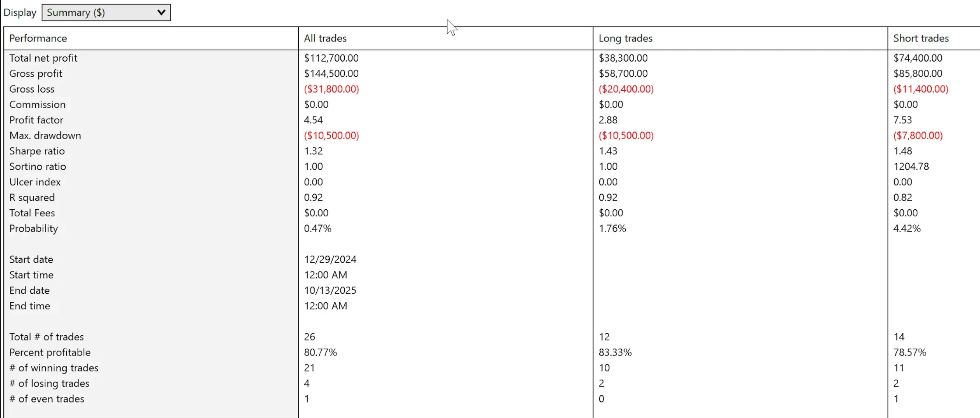Click the Probability row label

34,228
